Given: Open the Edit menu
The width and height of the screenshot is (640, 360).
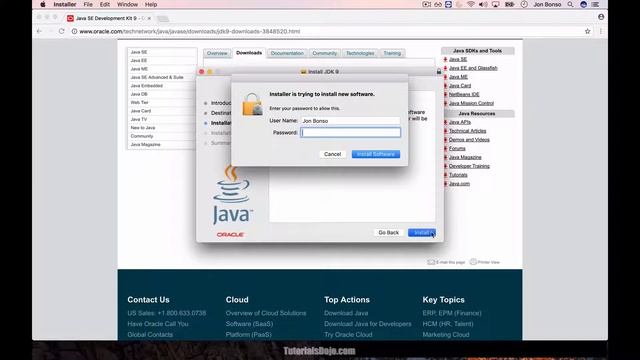Looking at the screenshot, I should [104, 4].
